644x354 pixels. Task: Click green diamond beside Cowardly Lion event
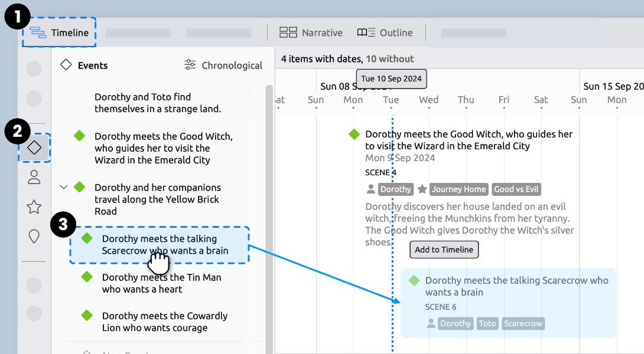[87, 316]
